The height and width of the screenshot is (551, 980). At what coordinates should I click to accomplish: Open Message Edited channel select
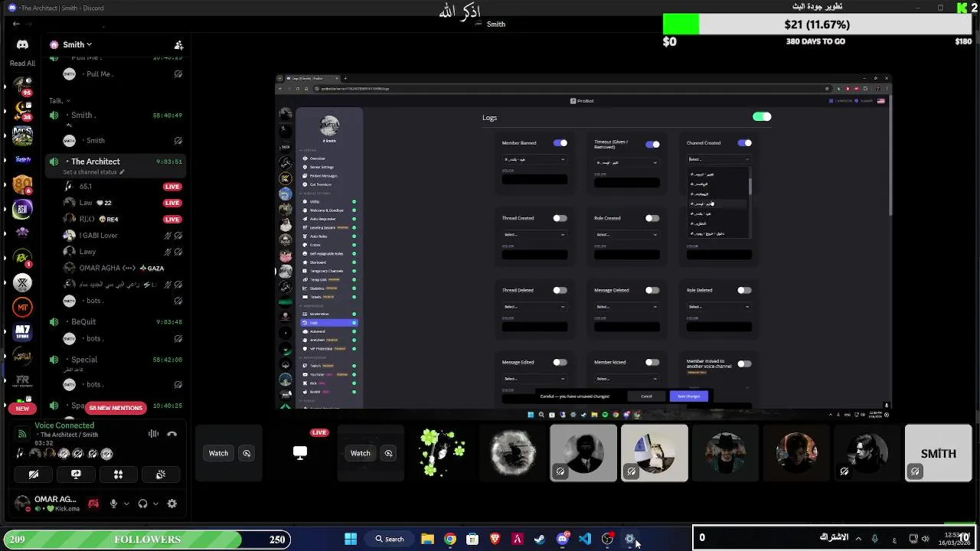(534, 378)
